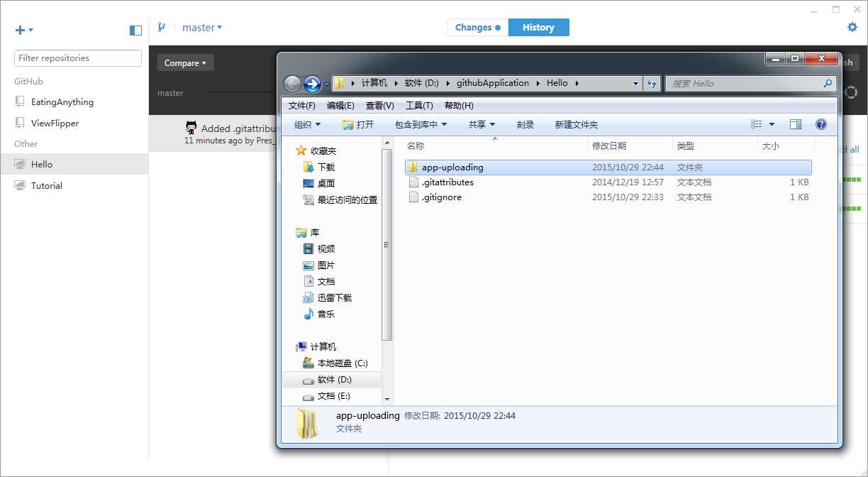Image resolution: width=868 pixels, height=477 pixels.
Task: Select 文档 (E:) drive in navigation pane
Action: [x=327, y=395]
